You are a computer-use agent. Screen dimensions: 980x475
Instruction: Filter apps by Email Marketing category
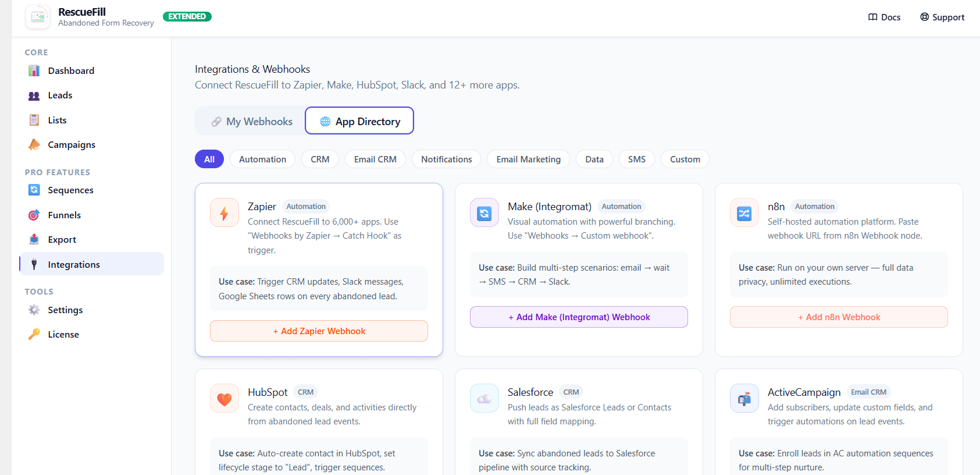coord(528,159)
